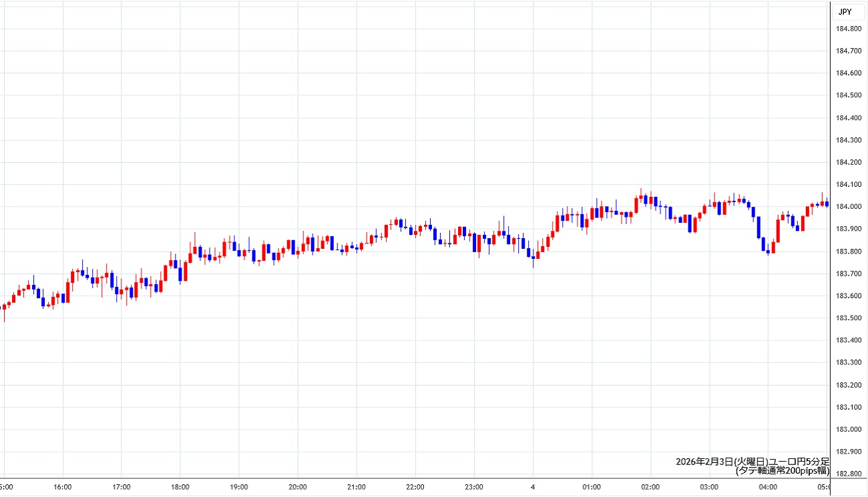Select the 183.000 price axis label

(848, 430)
